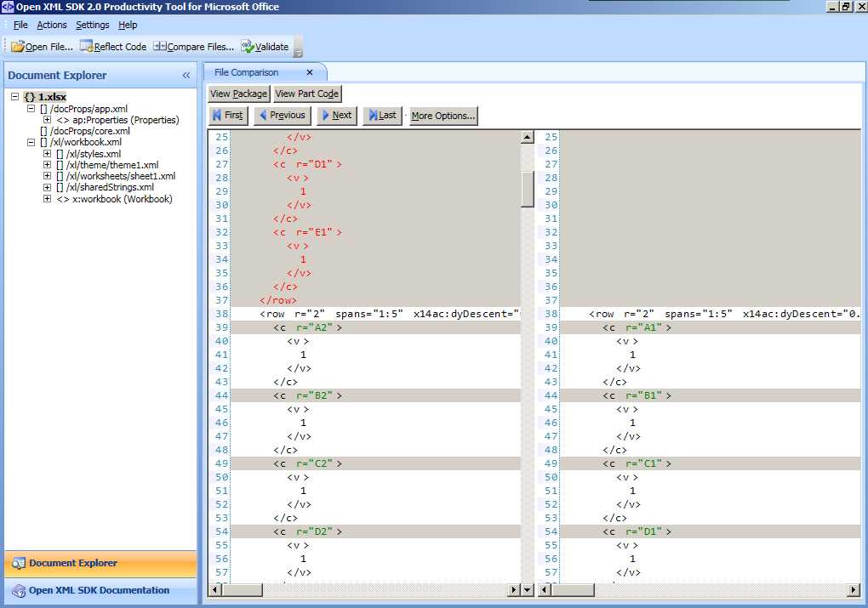Click the row r="2" line in right pane
The height and width of the screenshot is (608, 868).
coord(711,314)
